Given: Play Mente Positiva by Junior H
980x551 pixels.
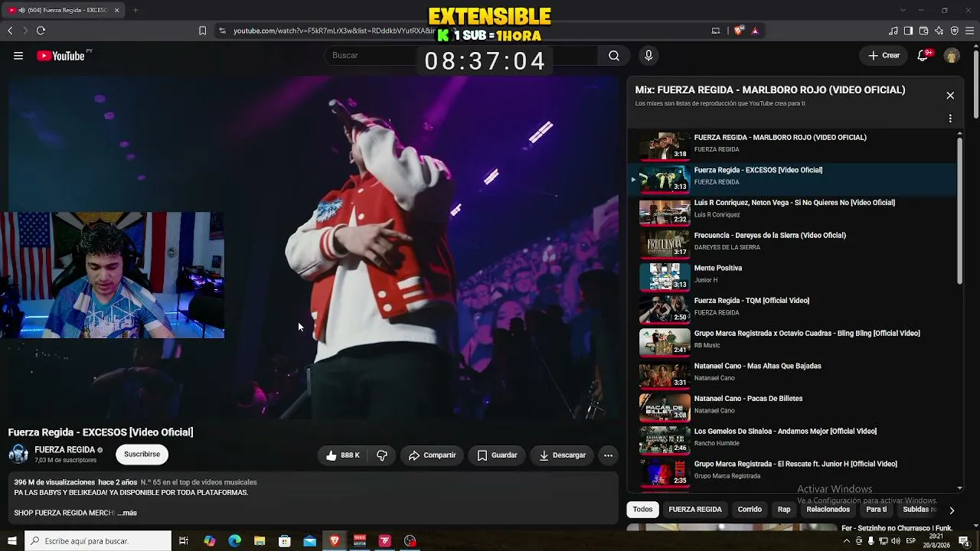Looking at the screenshot, I should (x=792, y=276).
